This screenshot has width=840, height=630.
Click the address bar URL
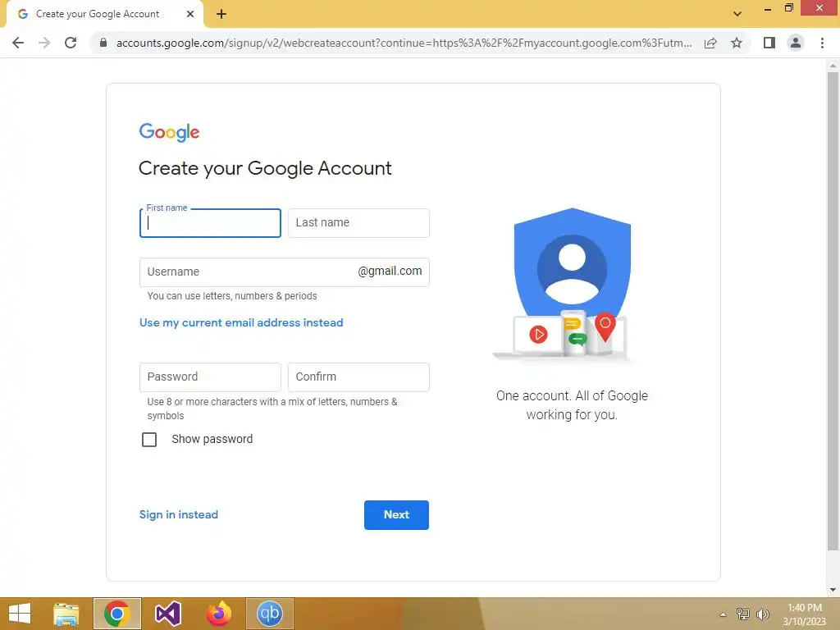404,43
